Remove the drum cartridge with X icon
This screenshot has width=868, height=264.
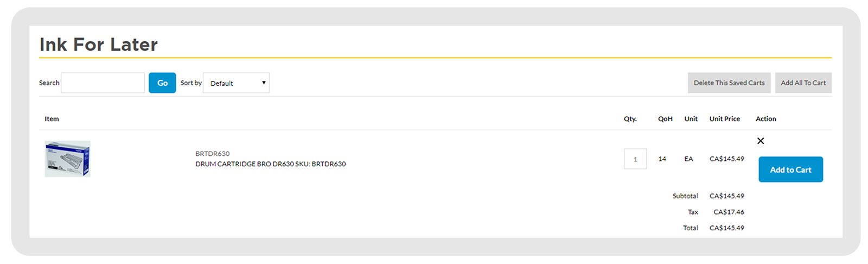point(761,141)
